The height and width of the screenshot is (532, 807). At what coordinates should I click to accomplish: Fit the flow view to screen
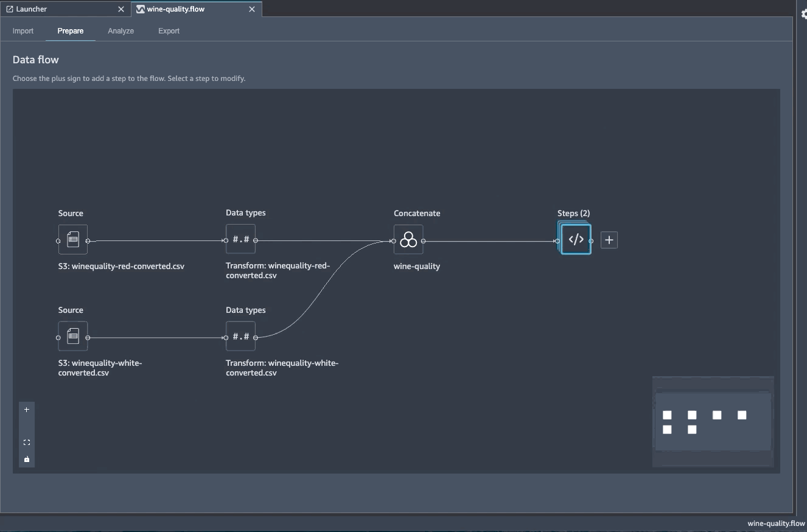[x=27, y=443]
